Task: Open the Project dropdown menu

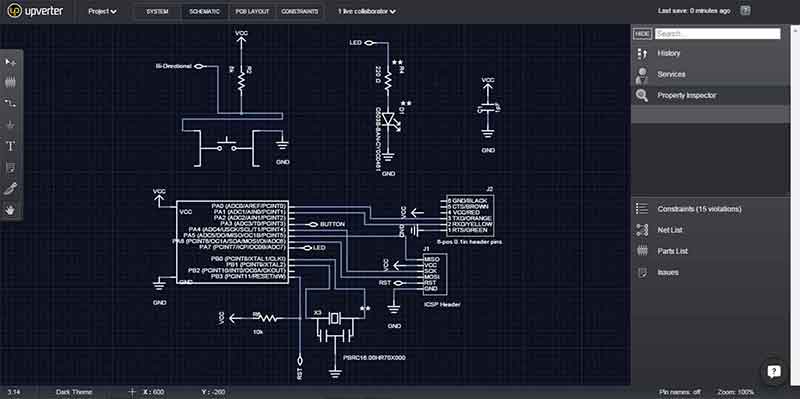Action: [x=102, y=11]
